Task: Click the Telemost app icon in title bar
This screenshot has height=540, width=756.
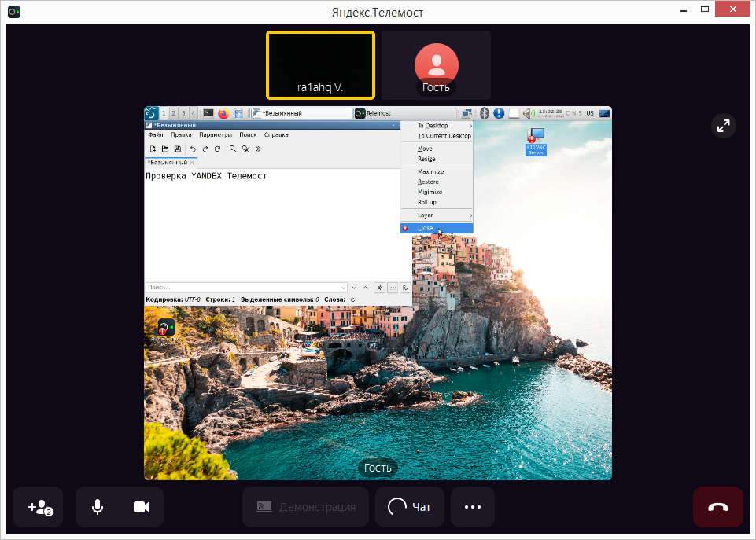Action: point(14,12)
